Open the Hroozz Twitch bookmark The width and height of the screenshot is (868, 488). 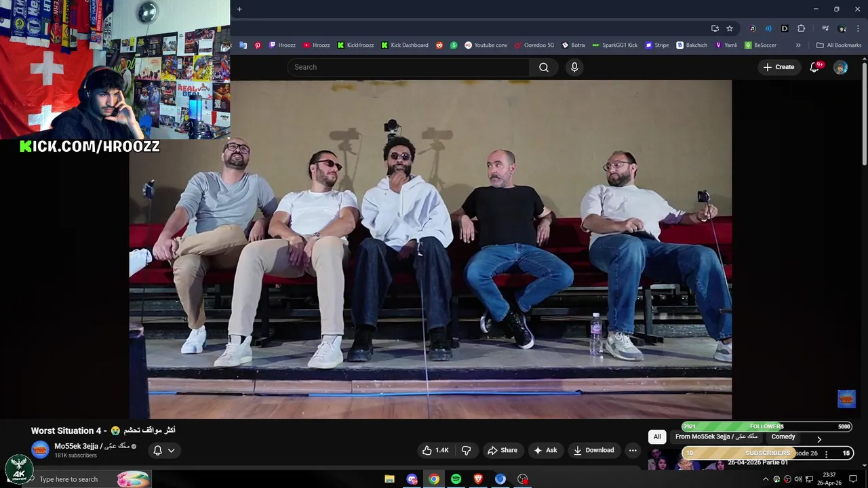(x=282, y=45)
